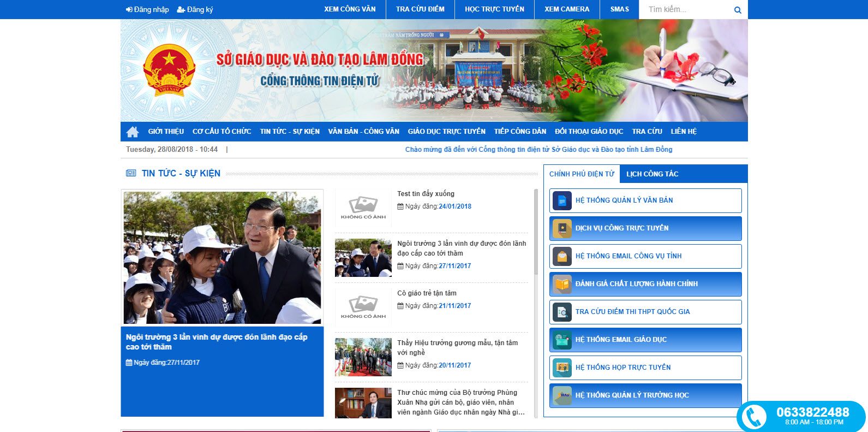Open the Văn Bản - Công Văn menu
The image size is (868, 432).
363,132
